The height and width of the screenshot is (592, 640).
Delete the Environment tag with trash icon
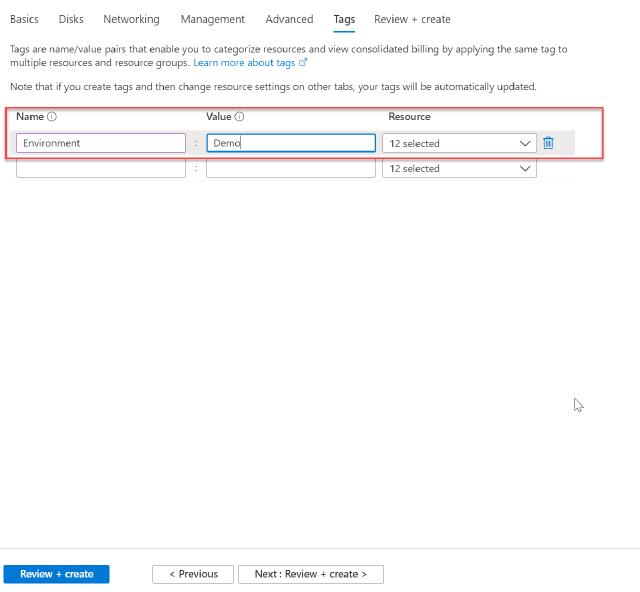click(x=548, y=143)
